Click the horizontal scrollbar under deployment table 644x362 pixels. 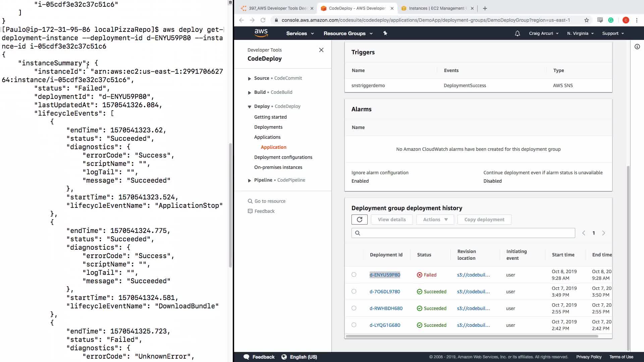(471, 336)
